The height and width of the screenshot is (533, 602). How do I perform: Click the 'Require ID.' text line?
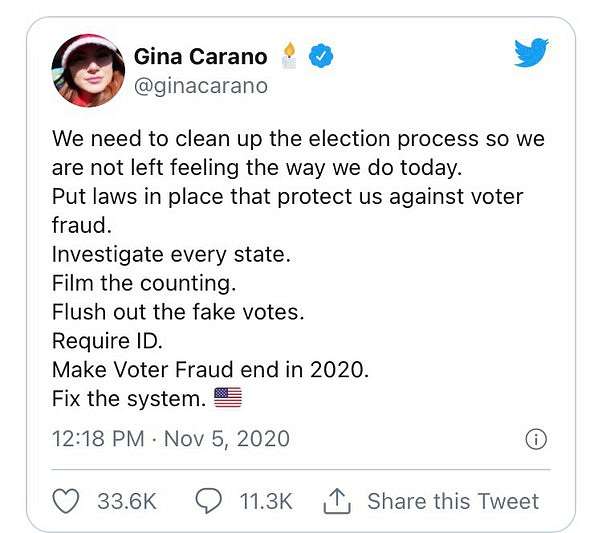coord(107,341)
